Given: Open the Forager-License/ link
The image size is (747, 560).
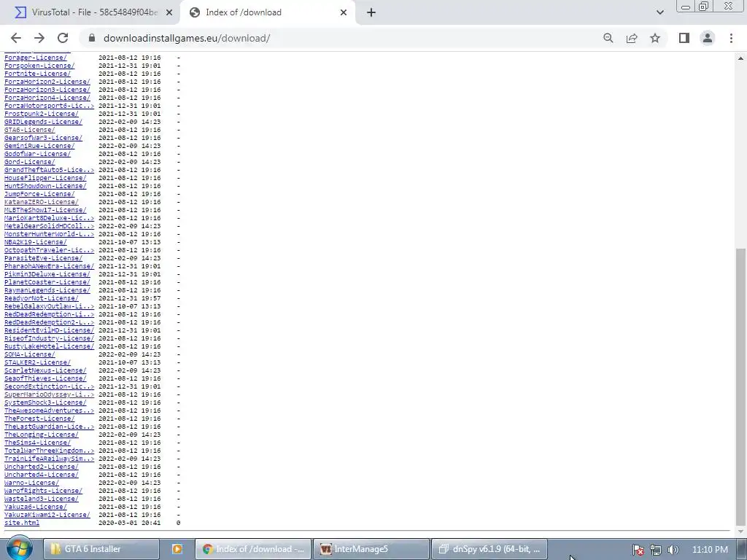Looking at the screenshot, I should pos(35,58).
